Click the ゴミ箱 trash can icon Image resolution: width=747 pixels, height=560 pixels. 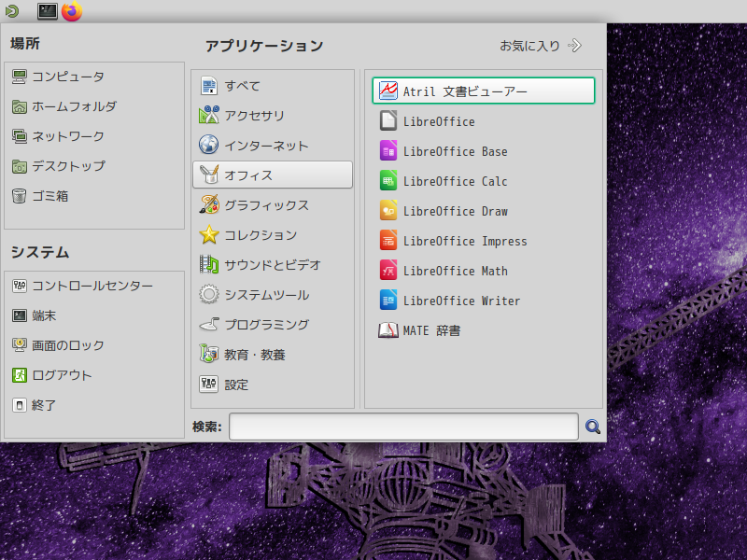pos(19,196)
